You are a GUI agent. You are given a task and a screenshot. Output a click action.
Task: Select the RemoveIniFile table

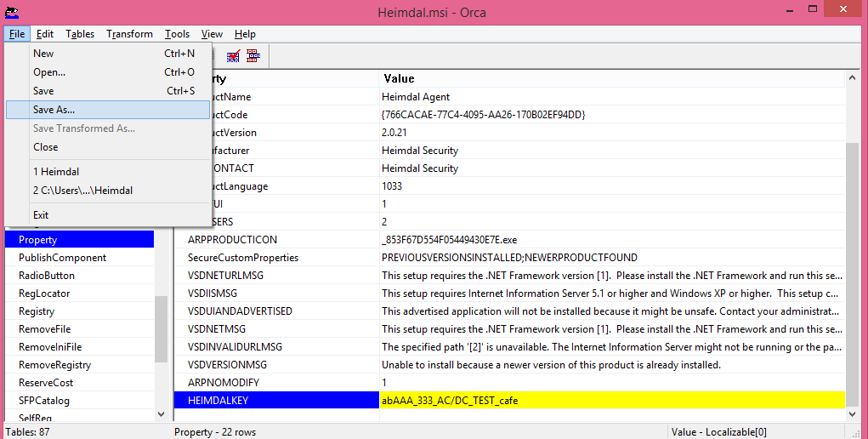[x=79, y=347]
